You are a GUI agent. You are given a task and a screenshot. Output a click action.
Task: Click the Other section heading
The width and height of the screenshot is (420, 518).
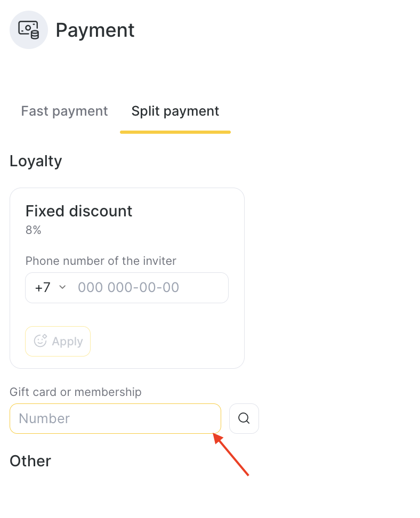[x=30, y=461]
